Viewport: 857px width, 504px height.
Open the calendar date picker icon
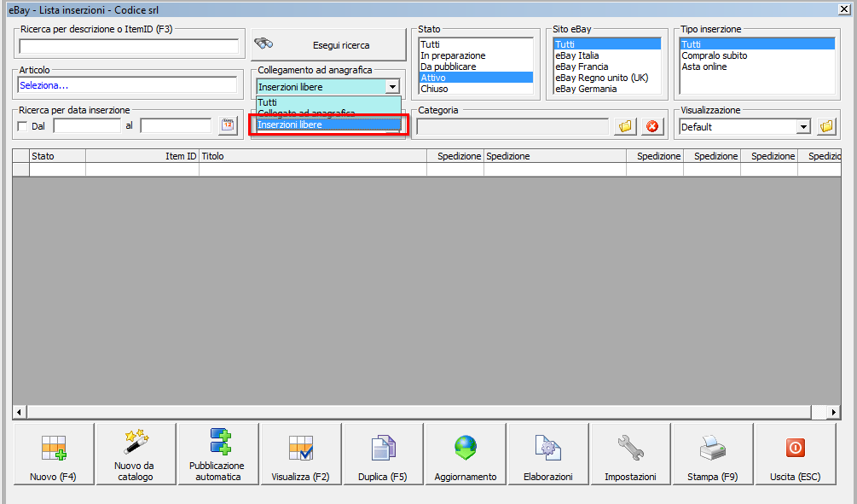(228, 125)
